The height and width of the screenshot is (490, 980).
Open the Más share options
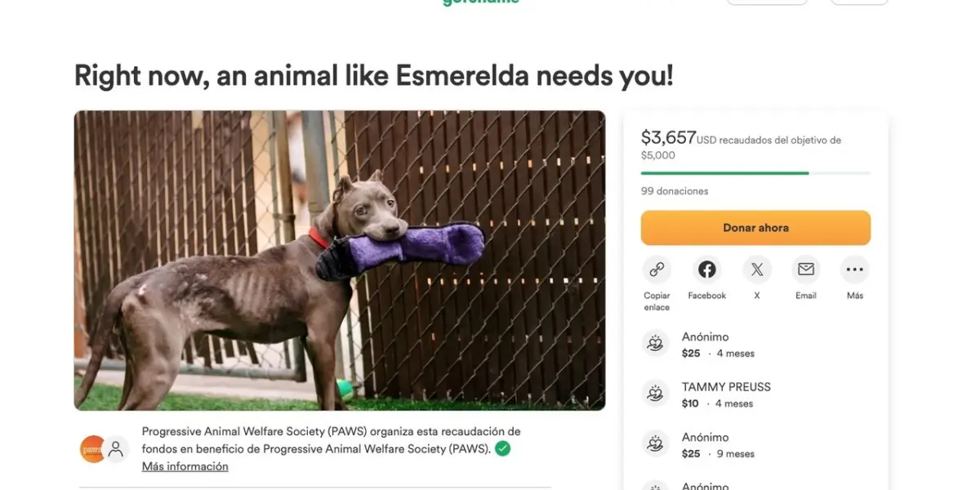(x=855, y=269)
